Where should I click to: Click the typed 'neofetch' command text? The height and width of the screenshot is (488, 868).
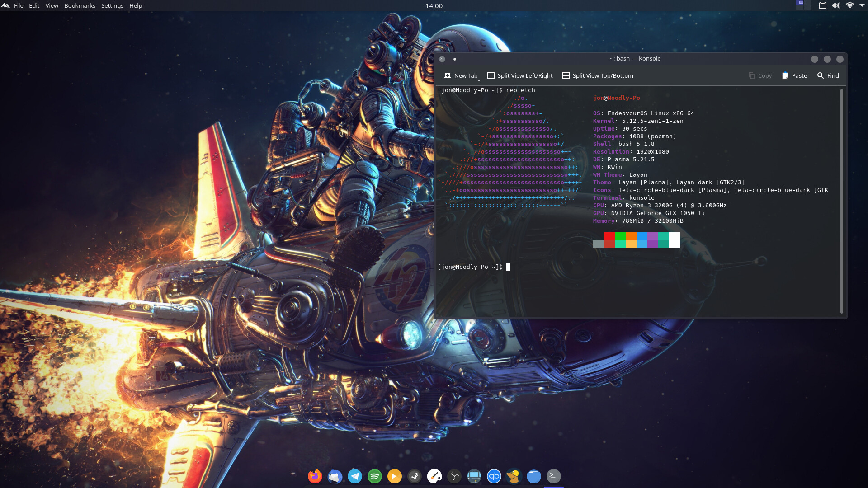coord(520,90)
